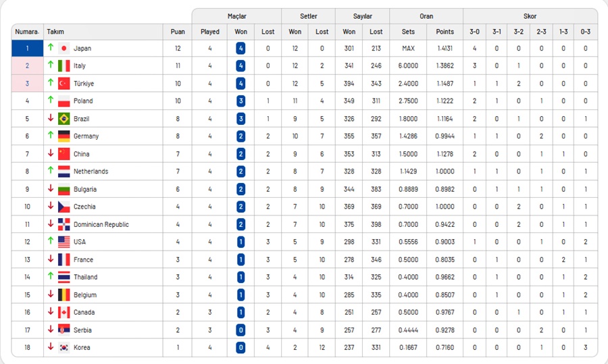Select the Skor column group header
Viewport: 608px width, 364px height.
click(x=530, y=16)
